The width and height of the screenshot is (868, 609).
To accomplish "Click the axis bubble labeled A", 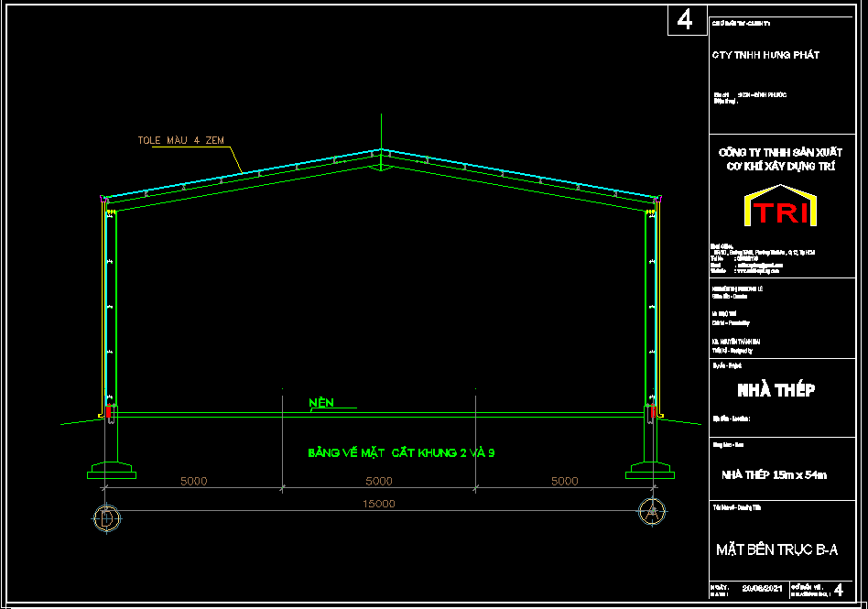I will coord(652,512).
